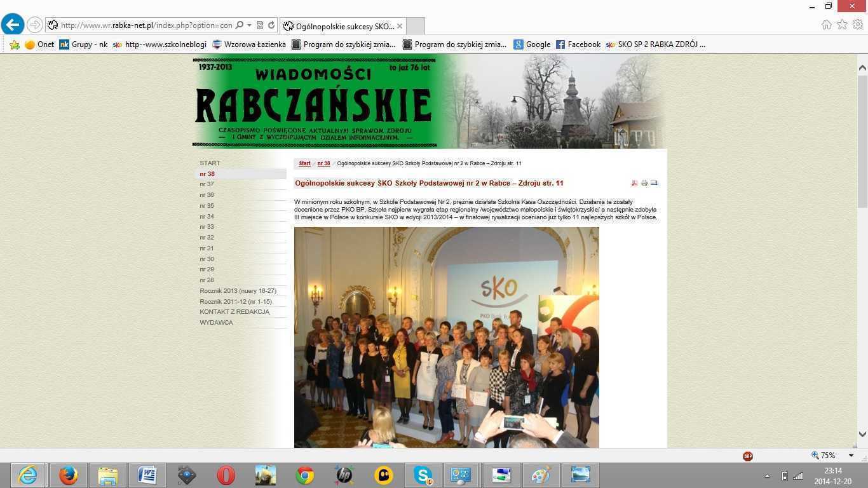Viewport: 868px width, 488px height.
Task: Open 'KONTAKT Z REDAKCJĄ' menu entry
Action: [x=234, y=312]
